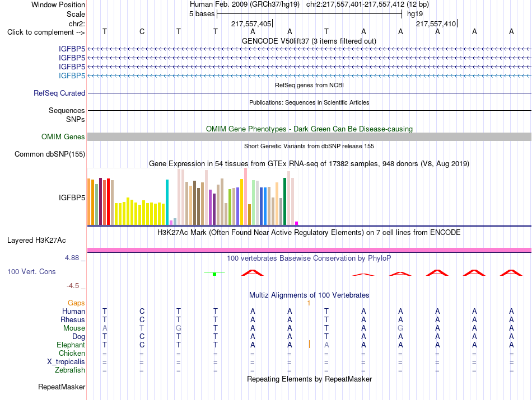Click the 'Elephant' alignment row label
This screenshot has width=532, height=400.
click(x=71, y=345)
